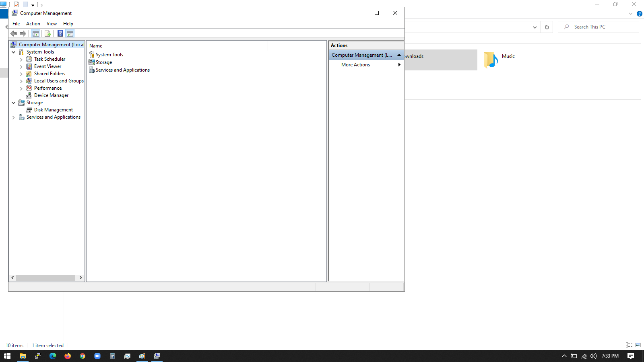This screenshot has width=644, height=362.
Task: Collapse the Computer Management actions section
Action: (399, 55)
